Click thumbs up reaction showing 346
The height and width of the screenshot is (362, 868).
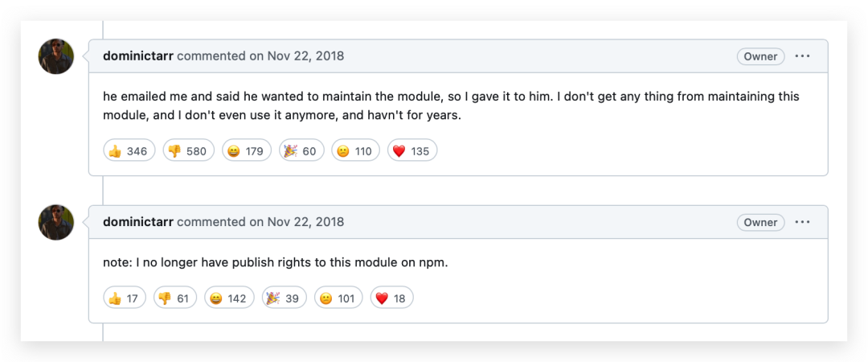(129, 150)
